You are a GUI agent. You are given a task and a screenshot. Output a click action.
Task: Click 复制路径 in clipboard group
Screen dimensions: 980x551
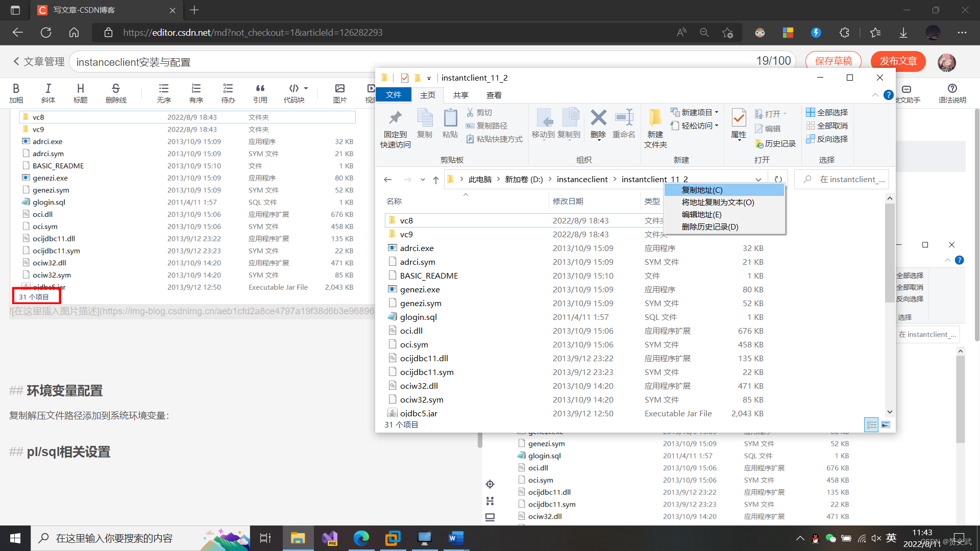coord(486,126)
